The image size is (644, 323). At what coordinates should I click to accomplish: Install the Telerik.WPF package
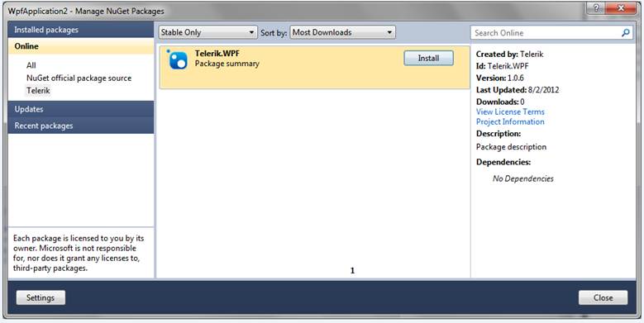(x=429, y=59)
